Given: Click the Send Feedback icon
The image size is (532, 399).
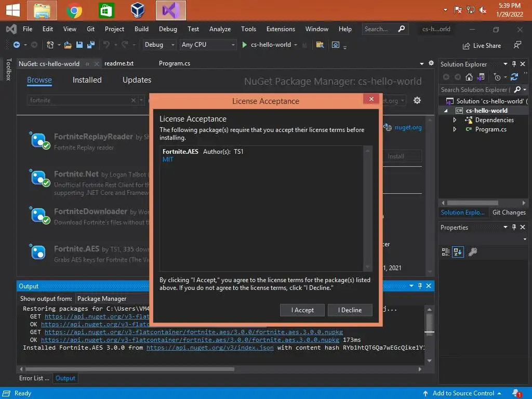Looking at the screenshot, I should point(517,45).
